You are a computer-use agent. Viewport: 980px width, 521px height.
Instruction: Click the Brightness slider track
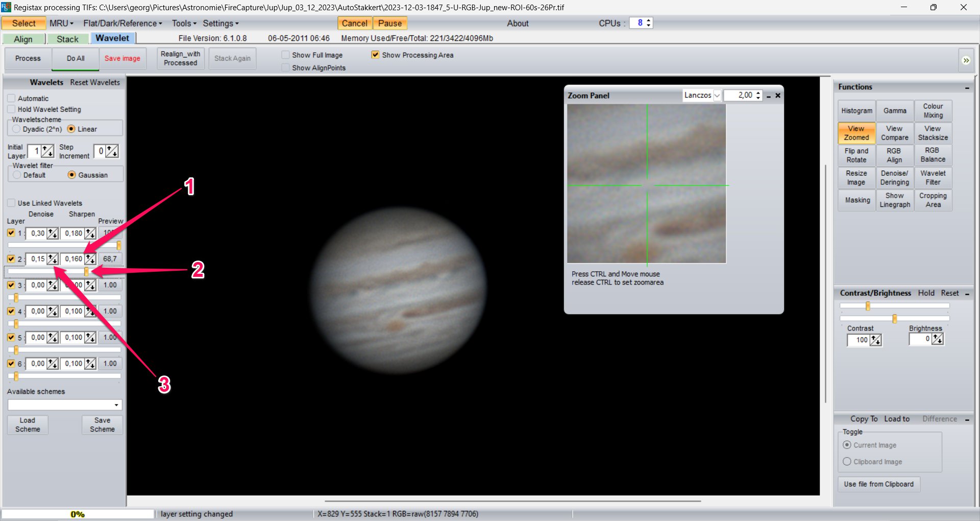click(x=894, y=319)
